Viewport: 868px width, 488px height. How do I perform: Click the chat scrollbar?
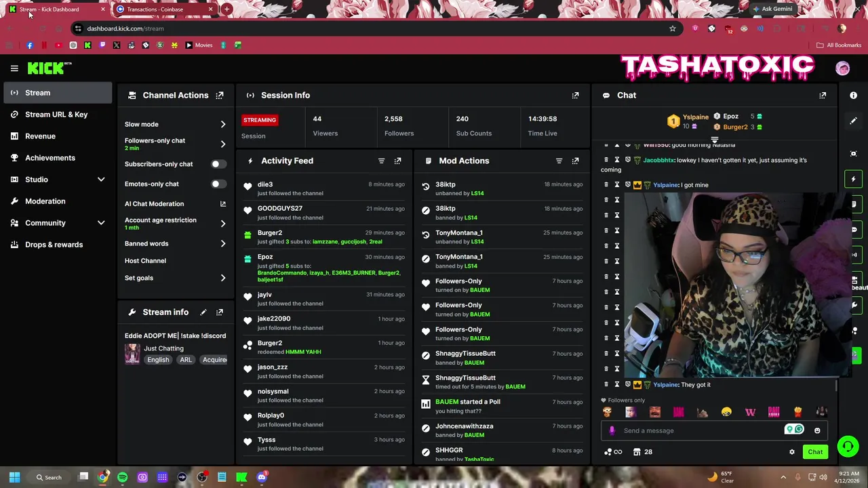[x=837, y=385]
